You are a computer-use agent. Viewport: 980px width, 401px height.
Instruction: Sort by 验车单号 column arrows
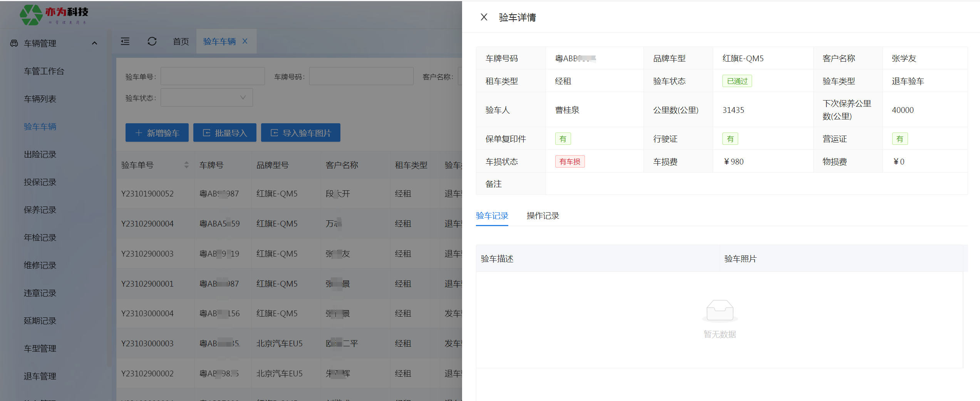coord(186,165)
